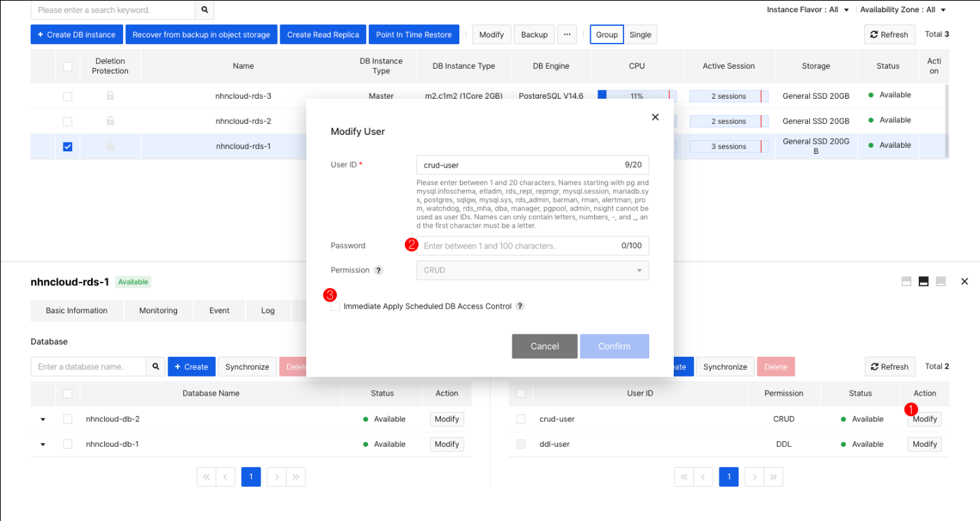Screen dimensions: 980x521
Task: Check the nhncloud-rds-3 row checkbox
Action: pos(67,96)
